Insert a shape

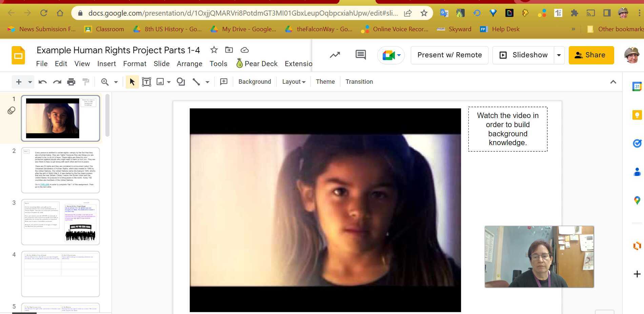point(181,81)
